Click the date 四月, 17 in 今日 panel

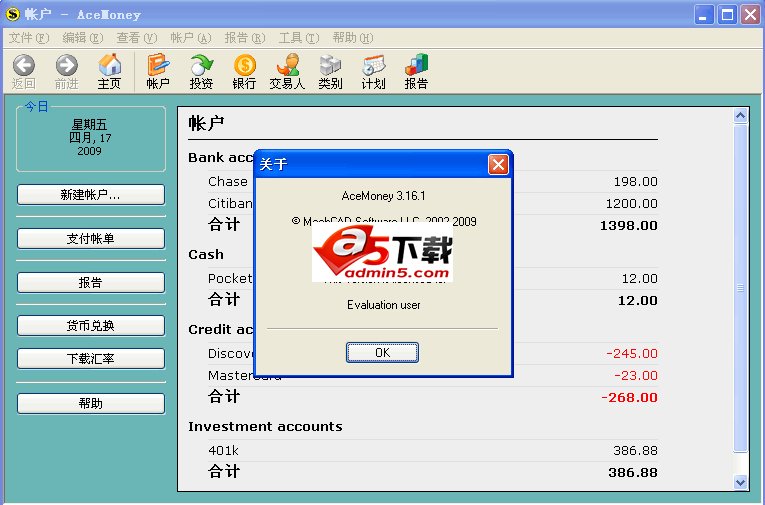(90, 138)
